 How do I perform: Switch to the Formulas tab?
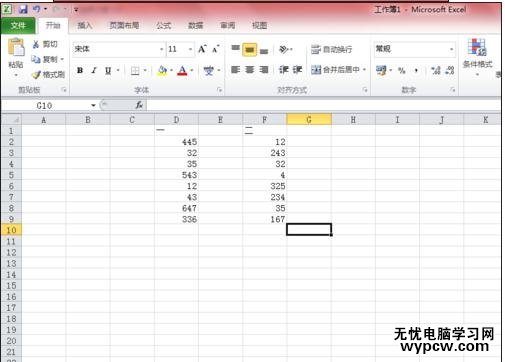[x=164, y=25]
